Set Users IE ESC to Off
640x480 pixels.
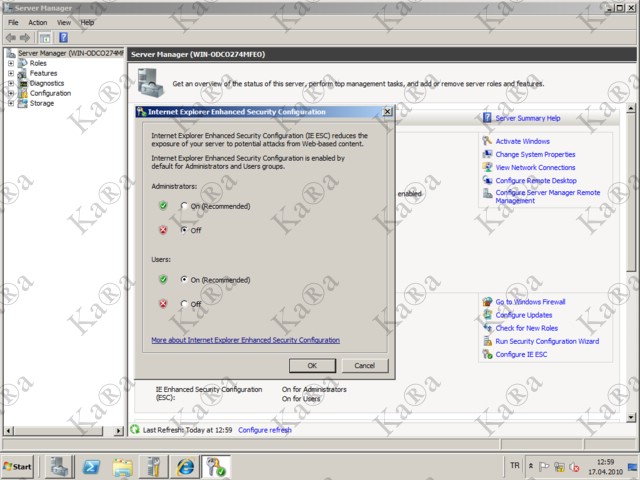tap(184, 304)
